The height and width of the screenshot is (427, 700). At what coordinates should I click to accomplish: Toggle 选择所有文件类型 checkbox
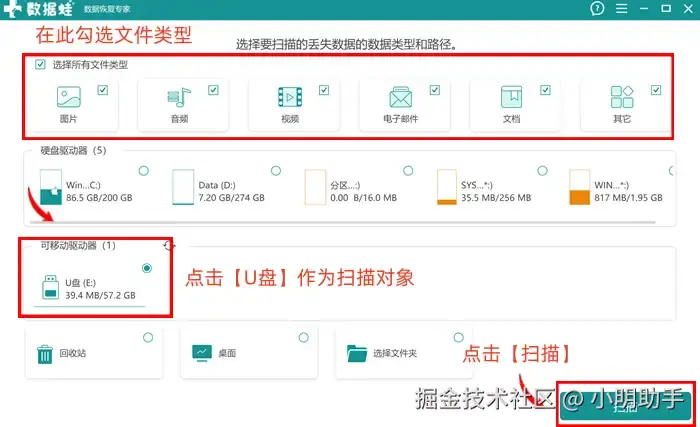pos(40,65)
